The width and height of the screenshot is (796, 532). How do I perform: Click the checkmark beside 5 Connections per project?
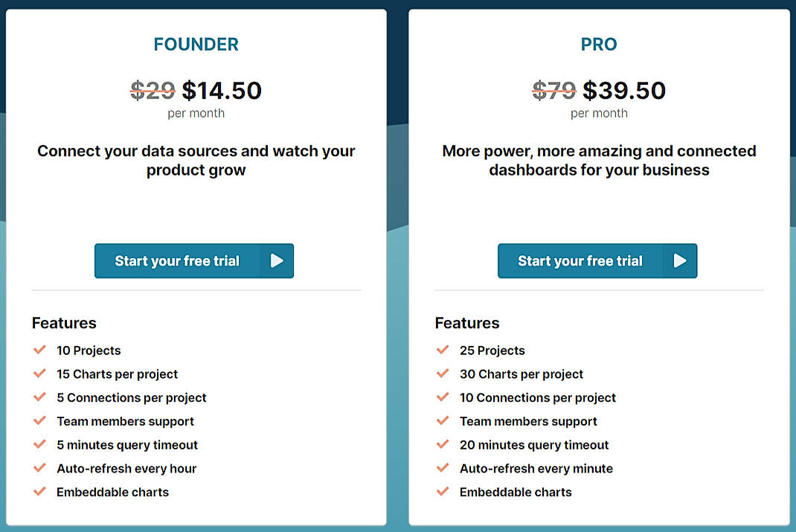click(40, 397)
